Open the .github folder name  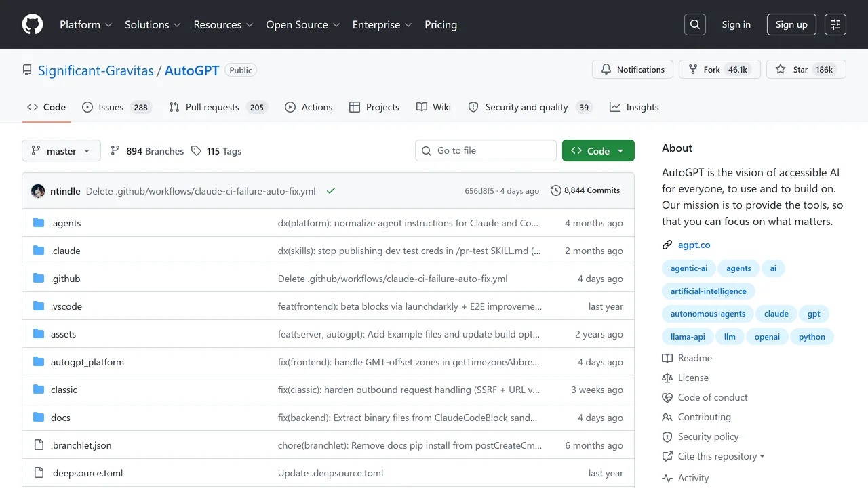pyautogui.click(x=66, y=279)
